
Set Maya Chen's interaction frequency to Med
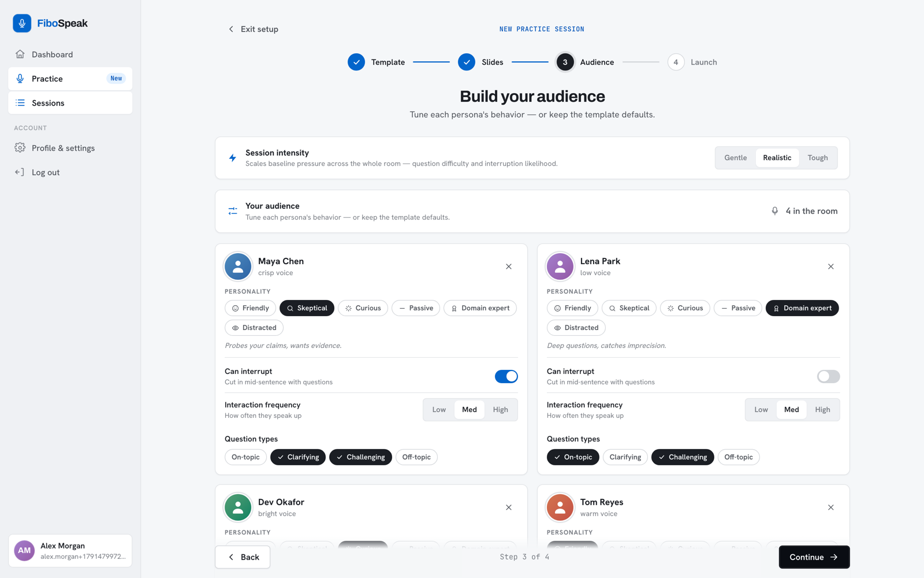[x=470, y=410]
